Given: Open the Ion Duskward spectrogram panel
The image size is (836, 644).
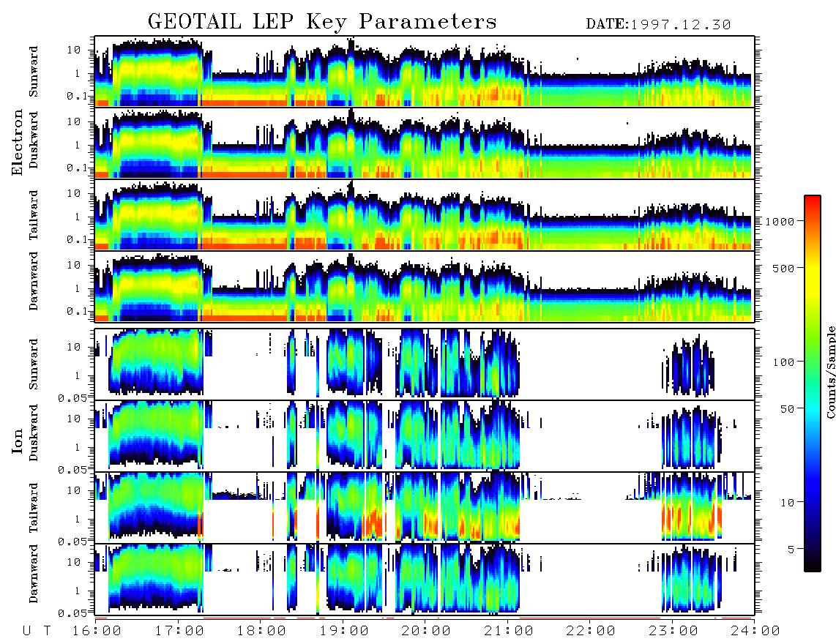Looking at the screenshot, I should [x=425, y=435].
